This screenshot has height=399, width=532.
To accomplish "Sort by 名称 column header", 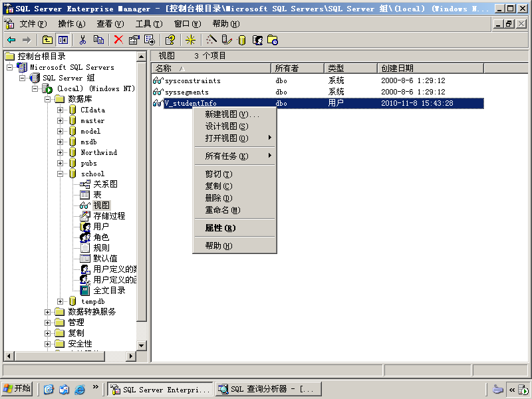I will [x=211, y=68].
